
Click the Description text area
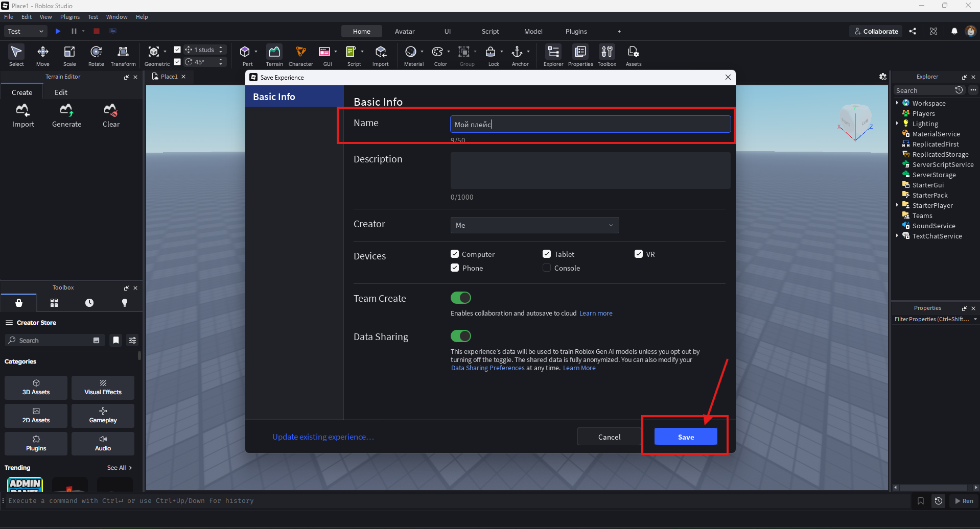coord(590,171)
